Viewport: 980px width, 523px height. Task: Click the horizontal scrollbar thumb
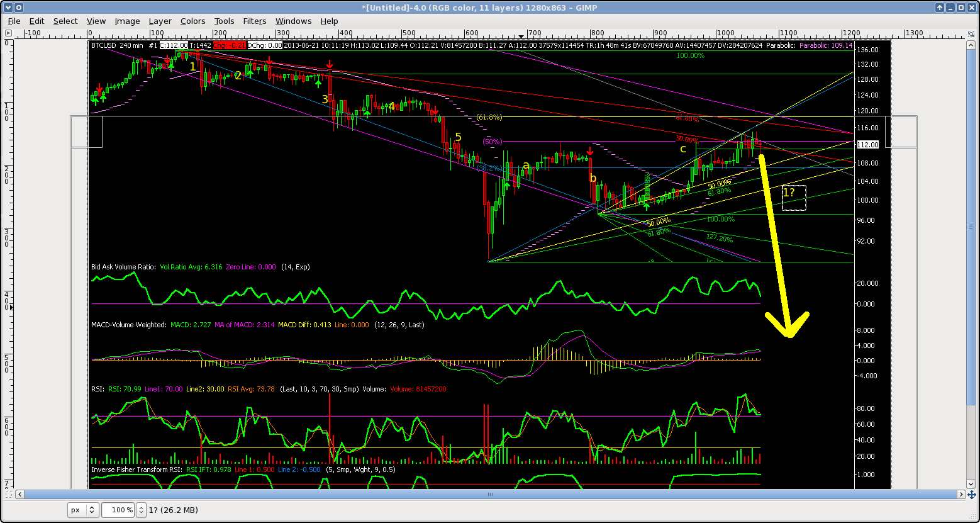(x=490, y=495)
